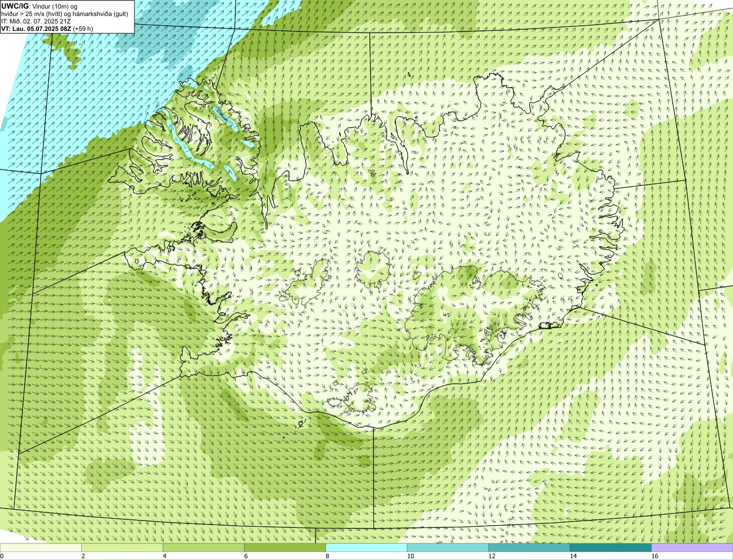Screen dimensions: 733x560
Task: Click the legend tick label "14"
Action: coord(573,556)
